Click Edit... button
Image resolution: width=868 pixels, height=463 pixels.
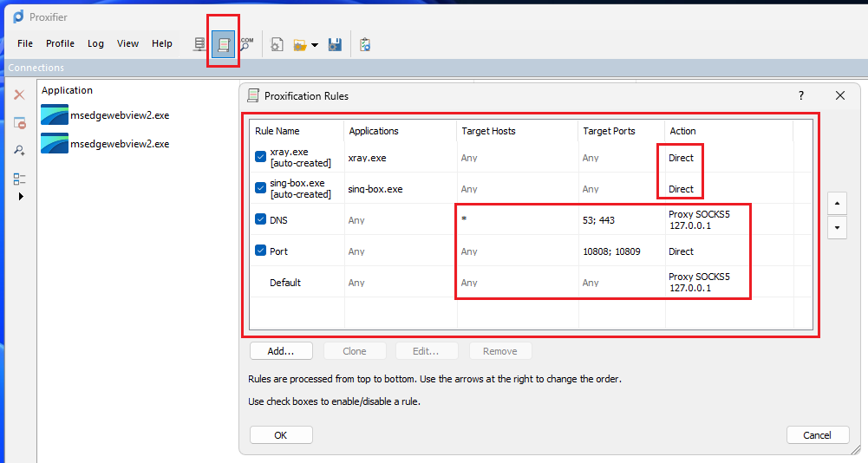click(x=427, y=351)
